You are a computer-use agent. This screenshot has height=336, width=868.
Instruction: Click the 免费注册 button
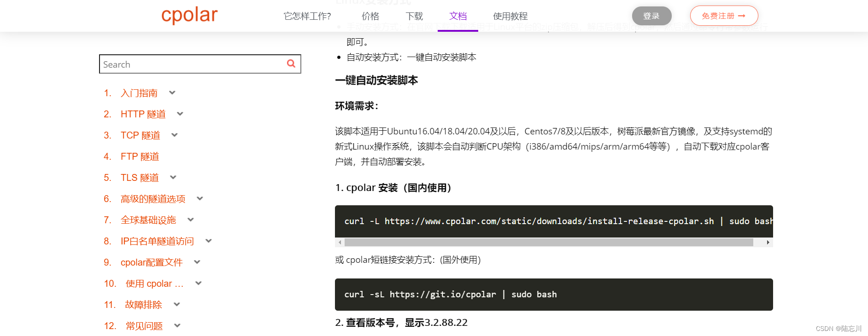click(x=724, y=16)
